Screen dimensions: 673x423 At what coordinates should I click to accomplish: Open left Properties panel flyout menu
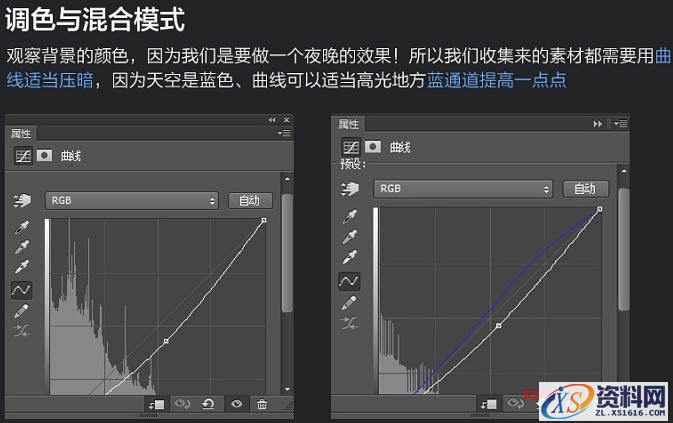(284, 133)
